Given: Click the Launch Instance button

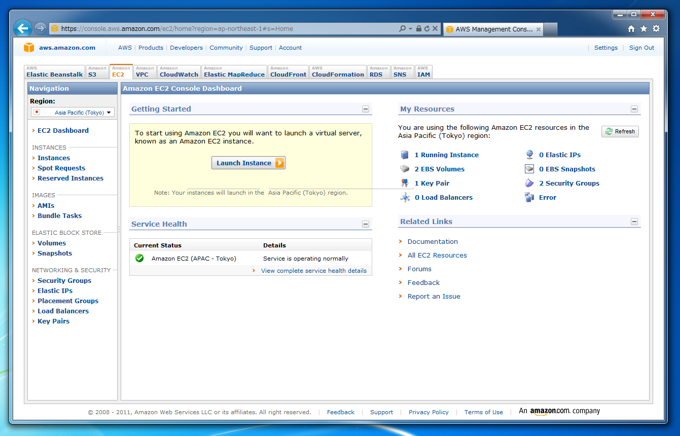Looking at the screenshot, I should tap(248, 163).
